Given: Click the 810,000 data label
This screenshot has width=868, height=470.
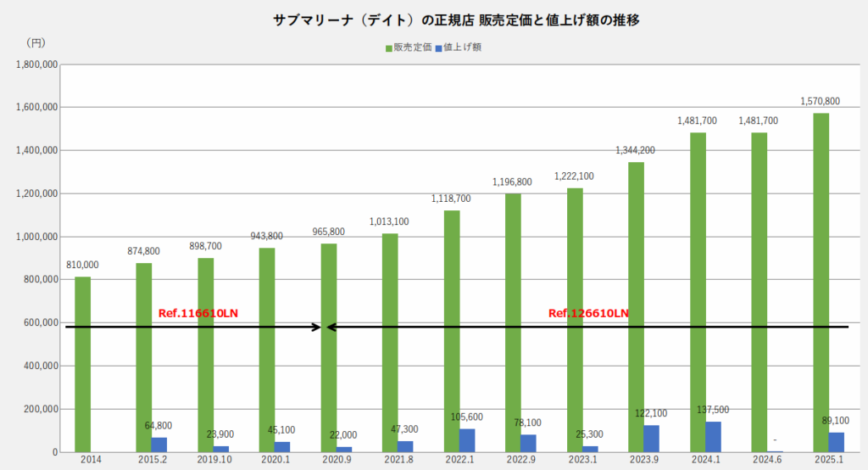Looking at the screenshot, I should [82, 266].
